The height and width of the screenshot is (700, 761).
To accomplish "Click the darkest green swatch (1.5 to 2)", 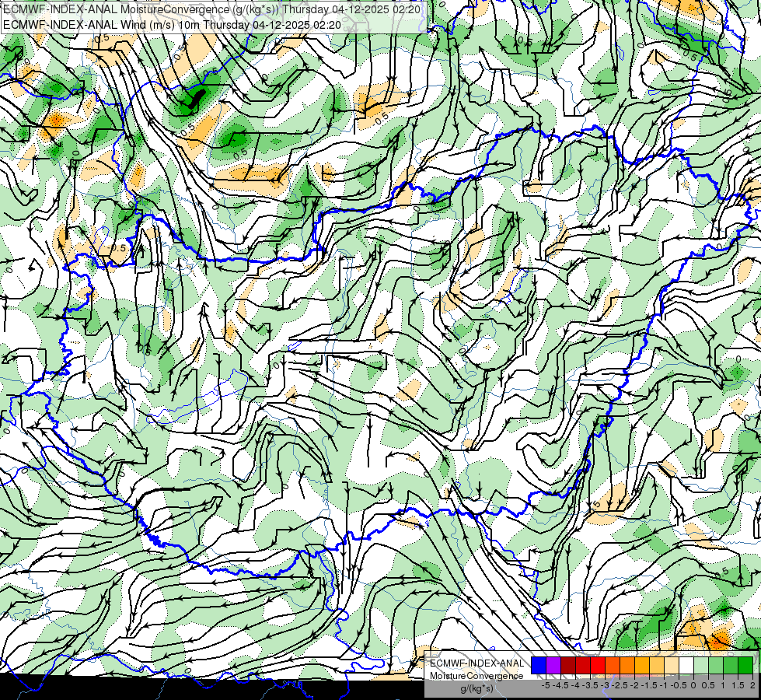I will click(x=745, y=666).
